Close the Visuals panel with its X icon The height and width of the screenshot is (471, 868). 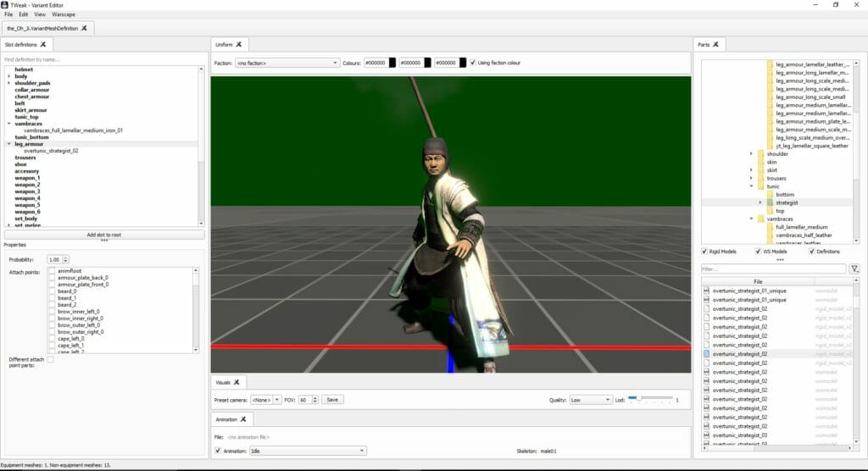237,382
